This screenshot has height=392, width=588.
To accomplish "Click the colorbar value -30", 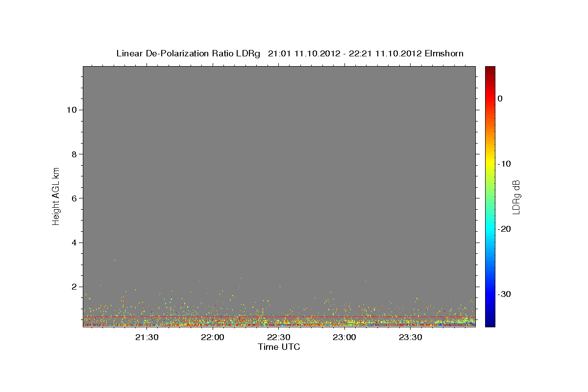I will pos(505,294).
